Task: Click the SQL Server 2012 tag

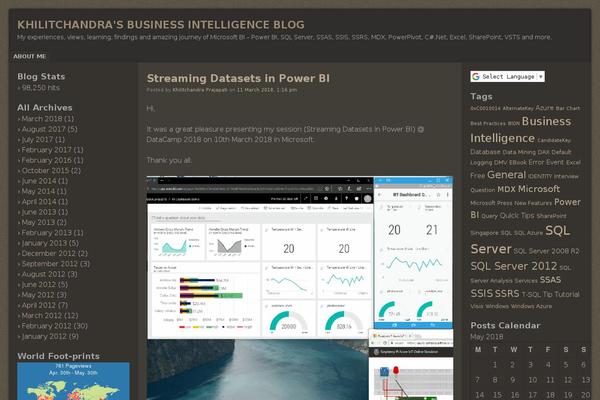Action: (x=514, y=266)
